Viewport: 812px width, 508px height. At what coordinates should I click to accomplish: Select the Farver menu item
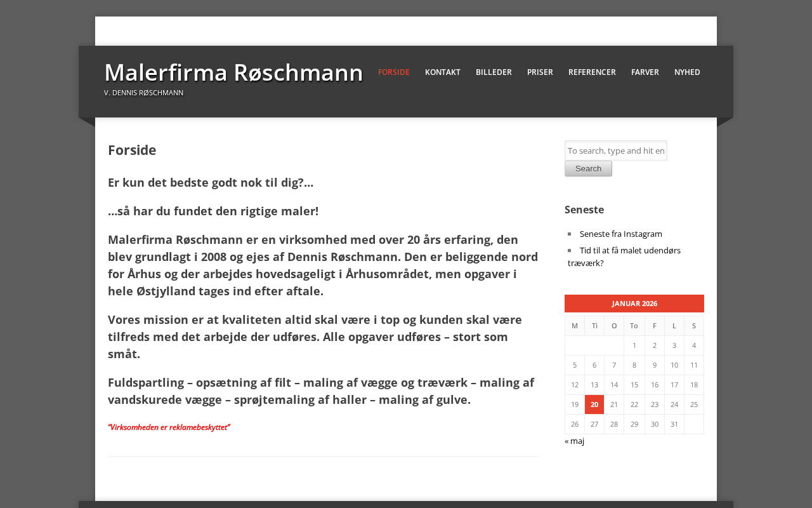coord(645,72)
